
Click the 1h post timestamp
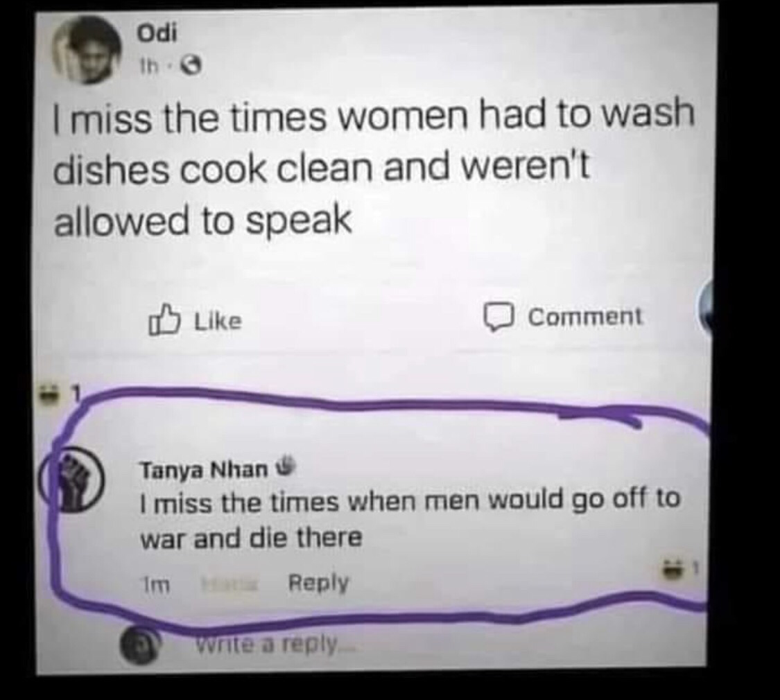coord(164,68)
